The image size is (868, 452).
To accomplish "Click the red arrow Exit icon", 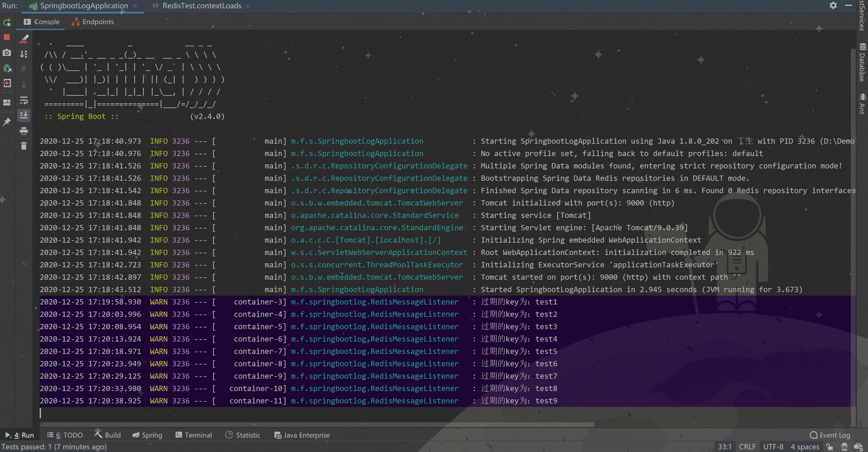I will click(x=7, y=83).
